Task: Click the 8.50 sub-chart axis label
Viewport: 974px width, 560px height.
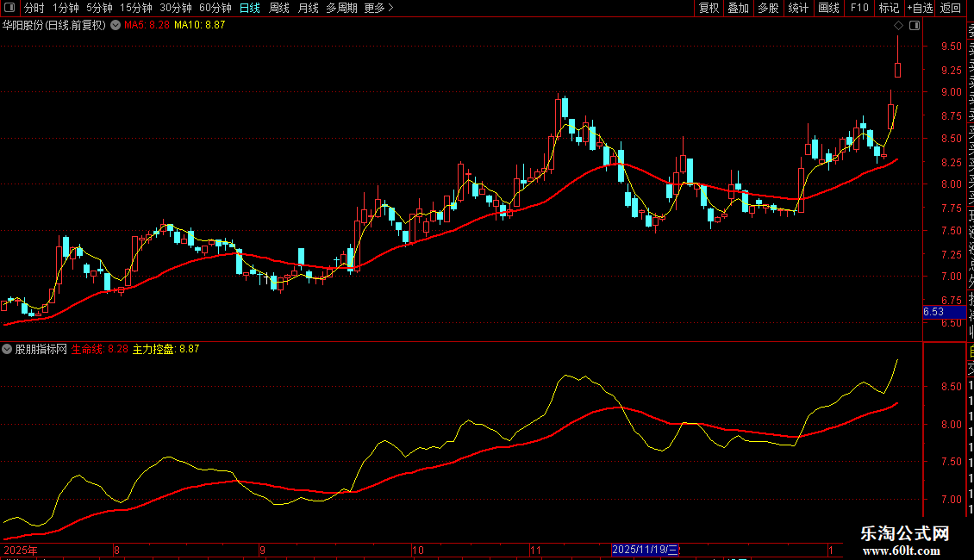Action: point(951,387)
